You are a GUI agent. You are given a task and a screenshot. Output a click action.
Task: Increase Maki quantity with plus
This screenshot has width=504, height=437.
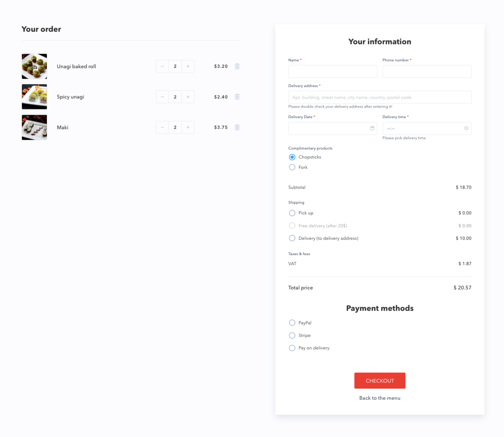click(x=188, y=127)
